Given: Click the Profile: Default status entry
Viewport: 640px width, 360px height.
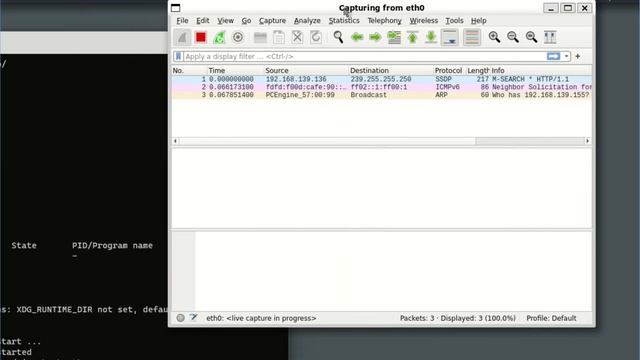Looking at the screenshot, I should coord(551,318).
